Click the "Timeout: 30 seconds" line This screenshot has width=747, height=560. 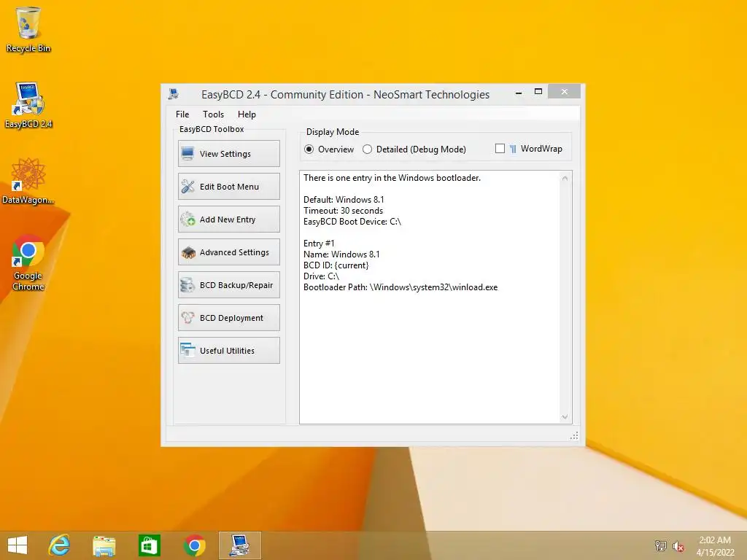pyautogui.click(x=343, y=211)
